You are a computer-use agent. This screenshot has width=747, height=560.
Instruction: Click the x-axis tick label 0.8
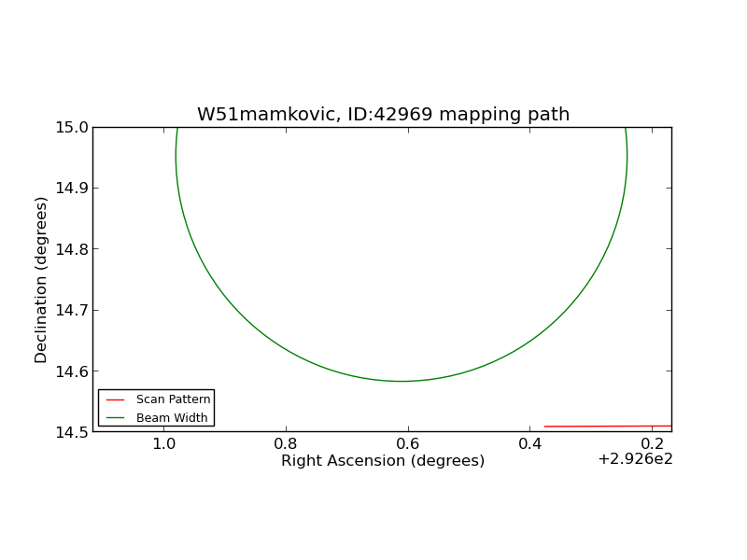(x=286, y=444)
